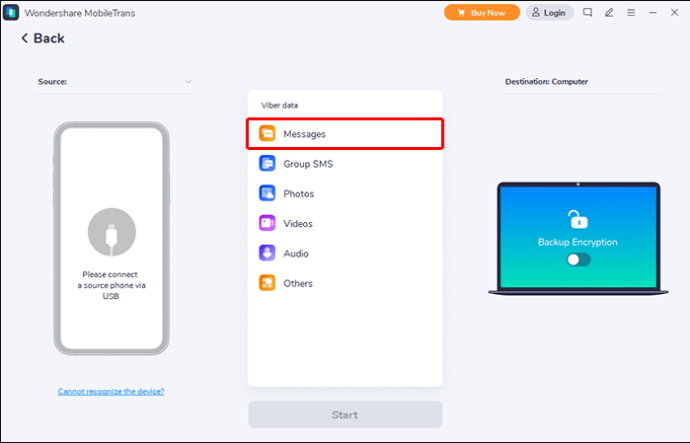Select the Photos label
The image size is (690, 443).
coord(298,194)
